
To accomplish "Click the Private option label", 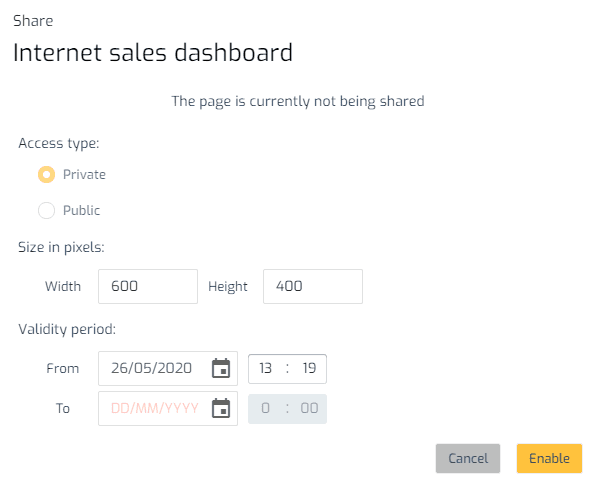I will (x=84, y=174).
